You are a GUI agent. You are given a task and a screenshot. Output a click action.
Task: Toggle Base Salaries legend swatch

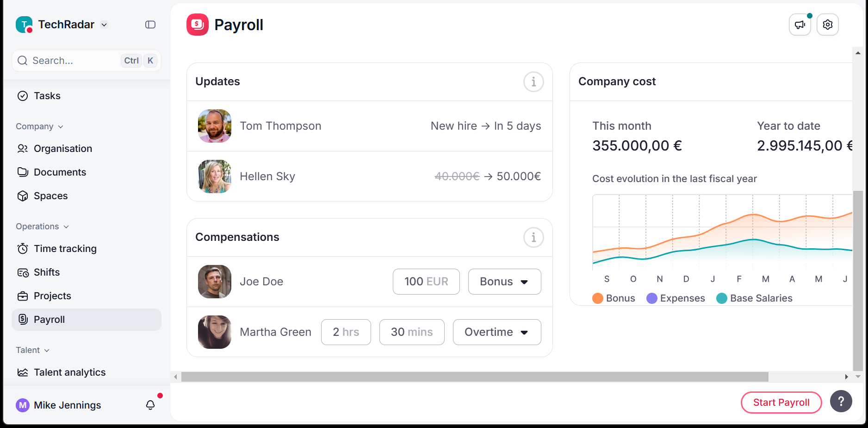click(x=722, y=298)
